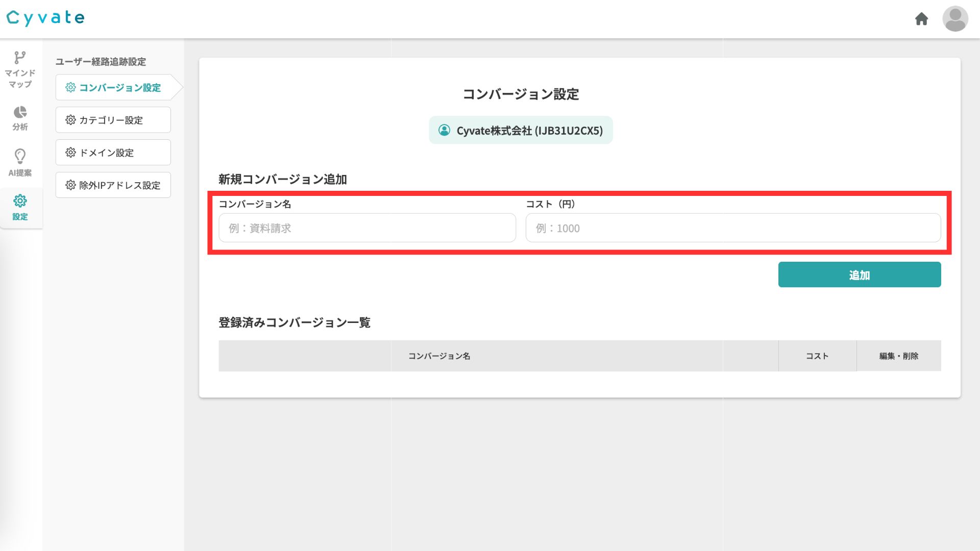The height and width of the screenshot is (551, 980).
Task: Click the Cyvate logo
Action: [45, 18]
